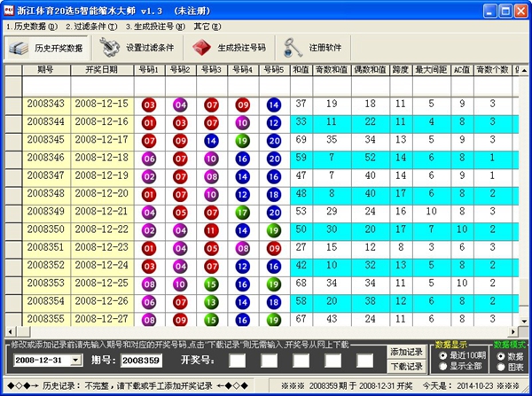Click the 偶数和值 column header
532x396 pixels.
click(371, 70)
